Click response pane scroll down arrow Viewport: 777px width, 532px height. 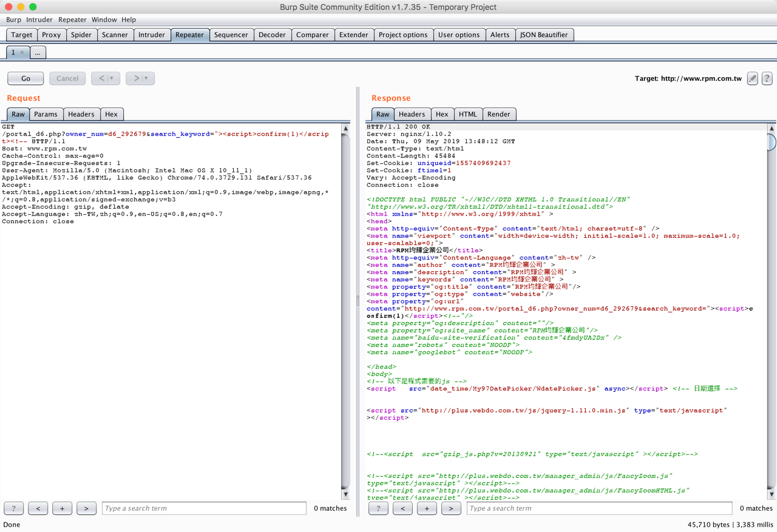point(772,495)
